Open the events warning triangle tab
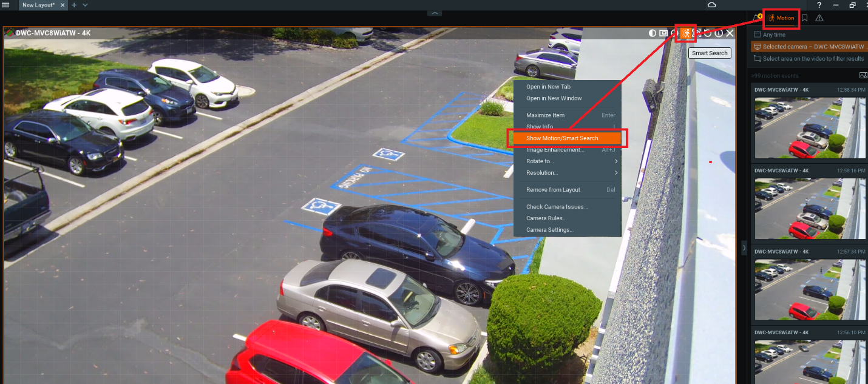 click(x=819, y=18)
